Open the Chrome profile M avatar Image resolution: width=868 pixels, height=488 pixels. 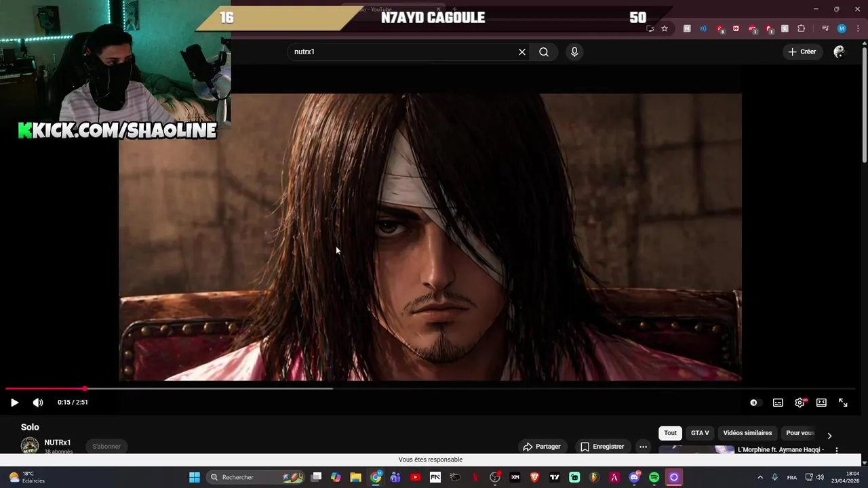pyautogui.click(x=842, y=28)
